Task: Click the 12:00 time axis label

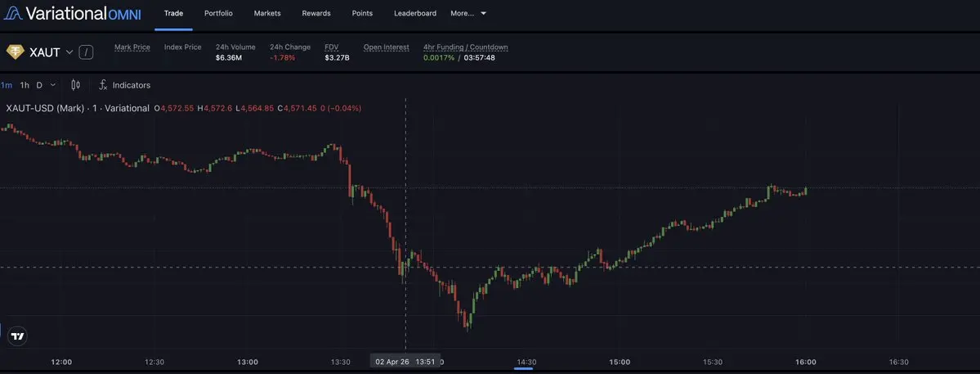Action: [61, 362]
